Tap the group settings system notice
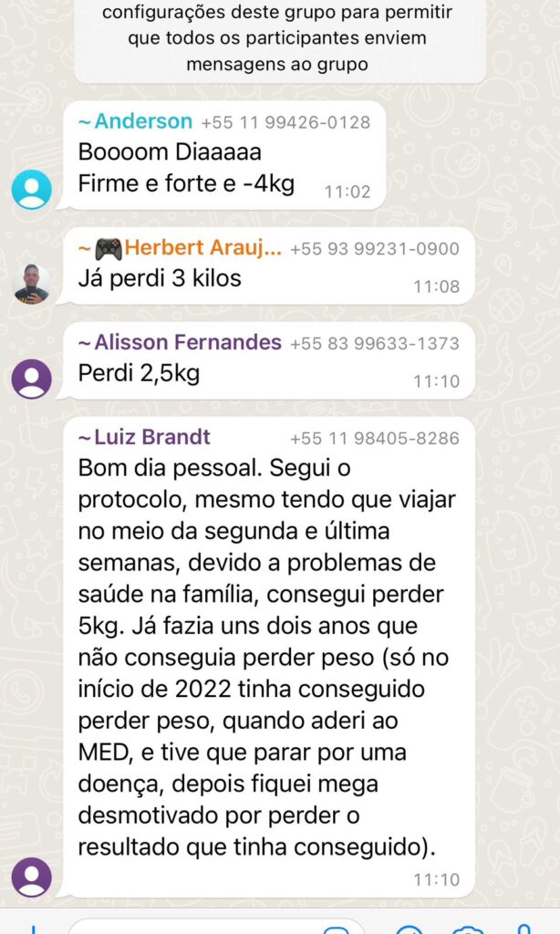560x934 pixels. (279, 38)
